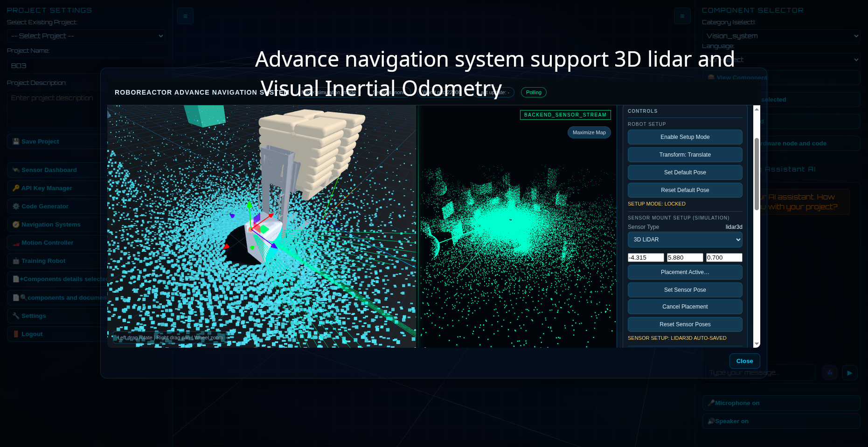Click the controls panel scrollbar up arrow
The image size is (868, 447).
[x=757, y=109]
